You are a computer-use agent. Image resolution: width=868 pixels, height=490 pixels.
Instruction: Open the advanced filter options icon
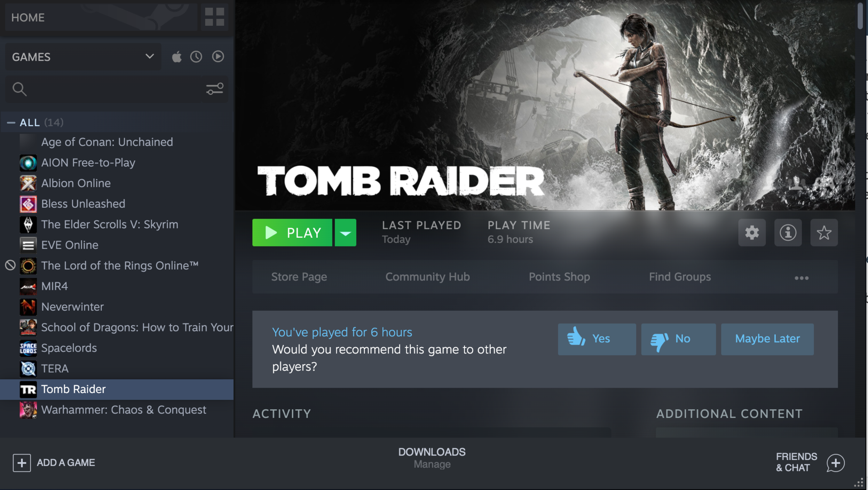coord(215,88)
